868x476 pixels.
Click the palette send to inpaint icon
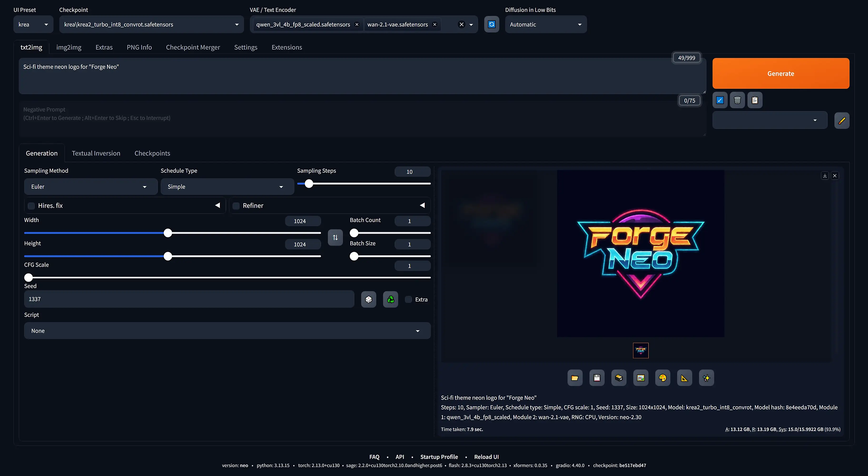pos(662,378)
